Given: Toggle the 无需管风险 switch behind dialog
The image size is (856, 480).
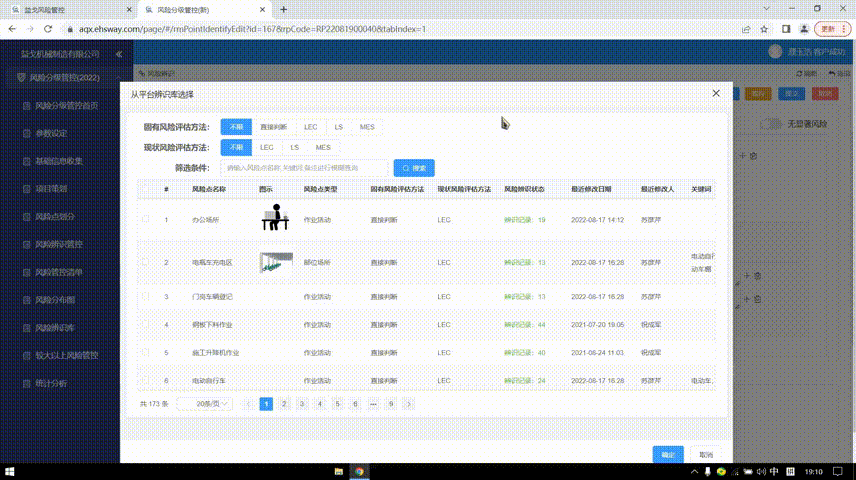Looking at the screenshot, I should coord(771,124).
